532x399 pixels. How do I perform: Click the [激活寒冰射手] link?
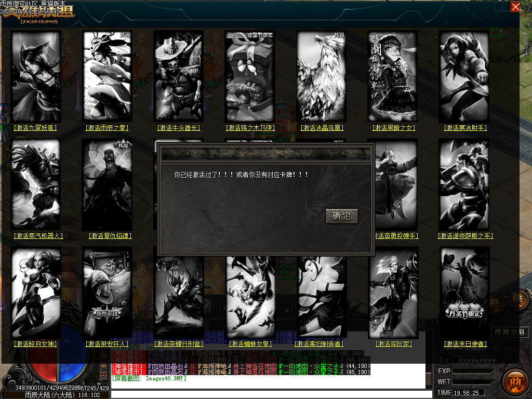tap(464, 127)
